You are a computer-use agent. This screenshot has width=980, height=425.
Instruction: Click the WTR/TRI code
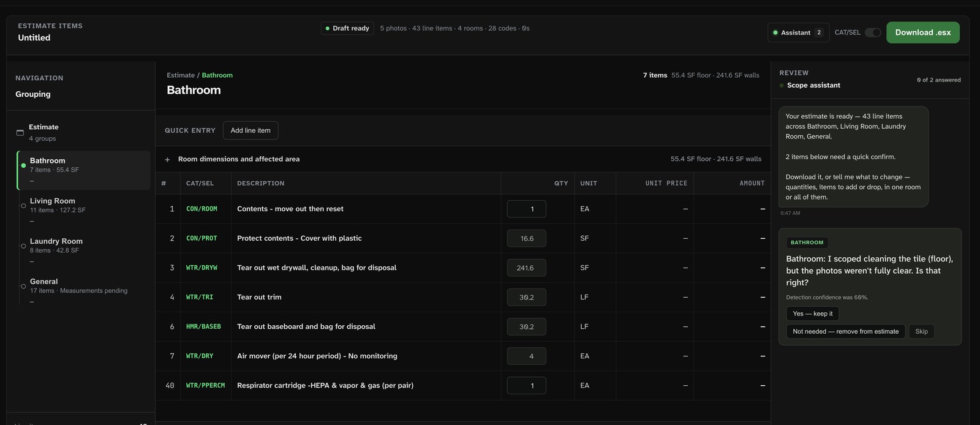[200, 297]
